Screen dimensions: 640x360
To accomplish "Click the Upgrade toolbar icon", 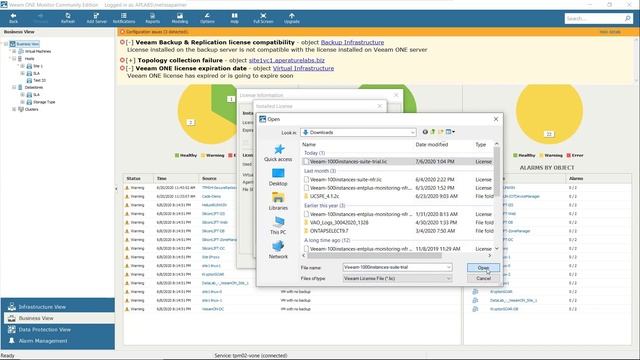I will point(291,18).
